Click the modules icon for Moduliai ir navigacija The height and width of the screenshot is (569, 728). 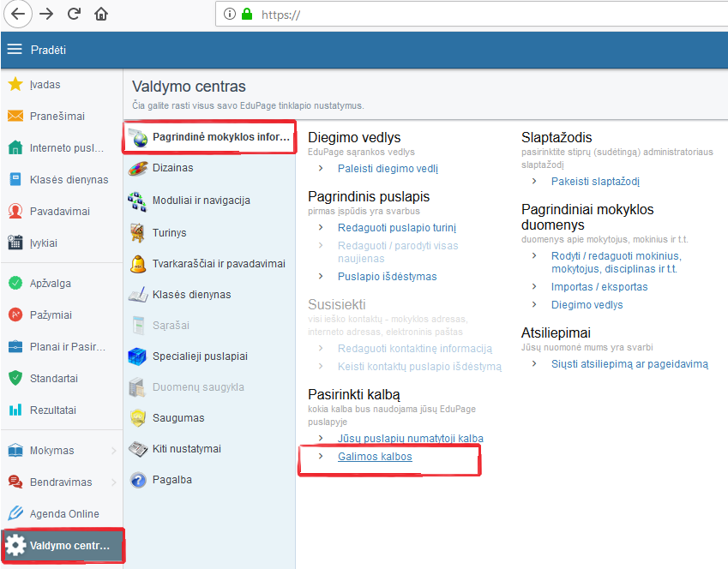click(137, 201)
